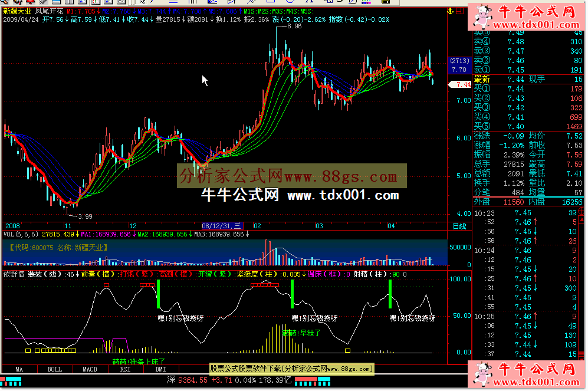Click the 总手 27815 value
Image resolution: width=588 pixels, height=391 pixels.
click(x=514, y=164)
